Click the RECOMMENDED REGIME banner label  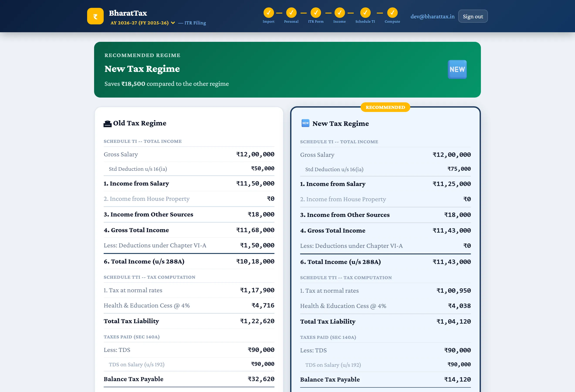click(142, 55)
